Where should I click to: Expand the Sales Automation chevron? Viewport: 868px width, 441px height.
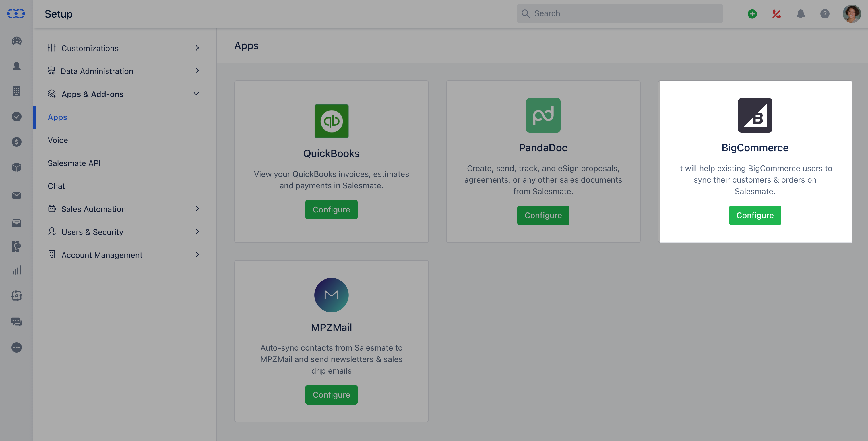tap(197, 209)
